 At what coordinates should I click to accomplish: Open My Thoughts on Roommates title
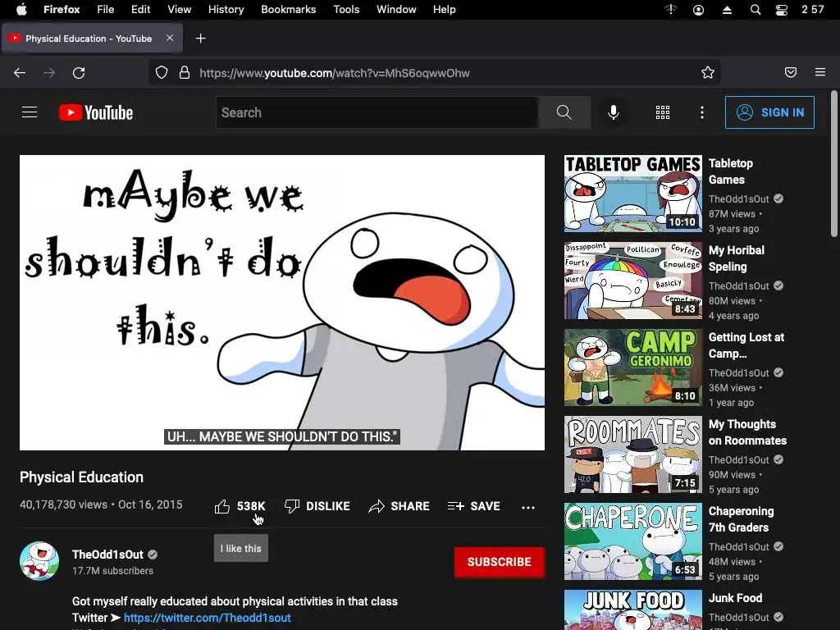click(747, 432)
